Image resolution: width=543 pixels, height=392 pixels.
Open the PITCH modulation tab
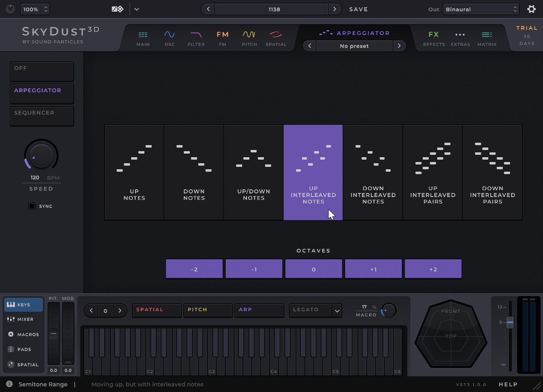pyautogui.click(x=249, y=39)
